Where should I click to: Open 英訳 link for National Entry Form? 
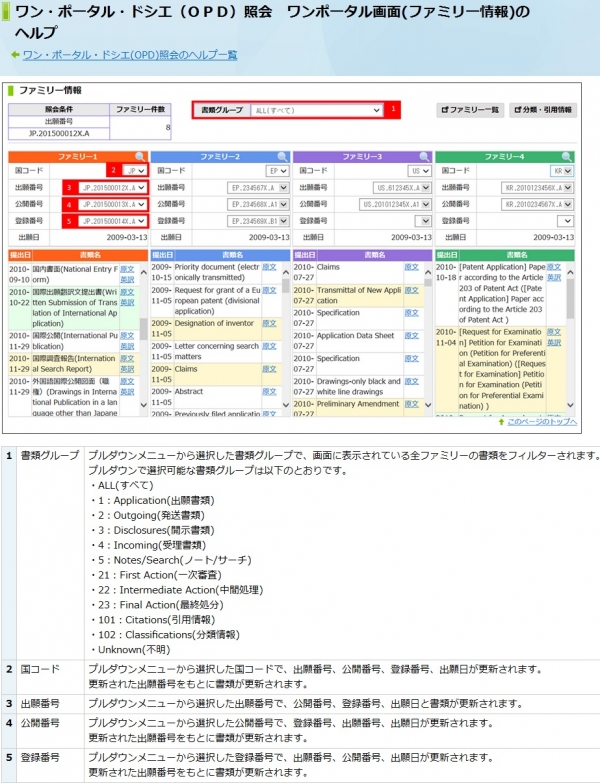pyautogui.click(x=127, y=280)
